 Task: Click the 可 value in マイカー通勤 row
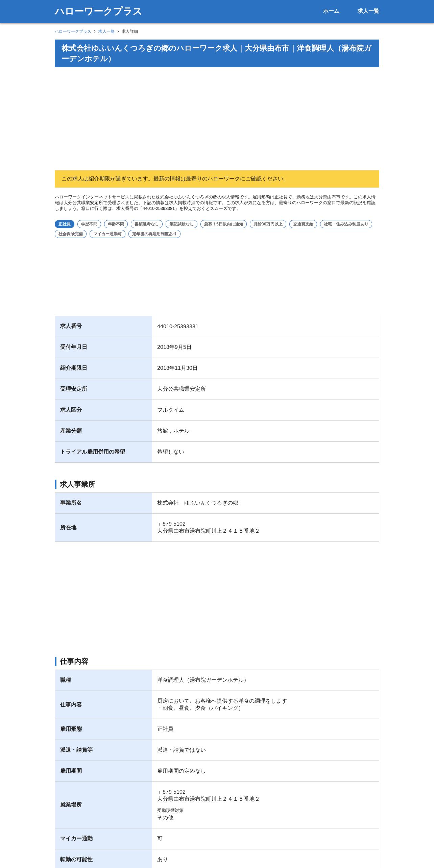click(160, 839)
